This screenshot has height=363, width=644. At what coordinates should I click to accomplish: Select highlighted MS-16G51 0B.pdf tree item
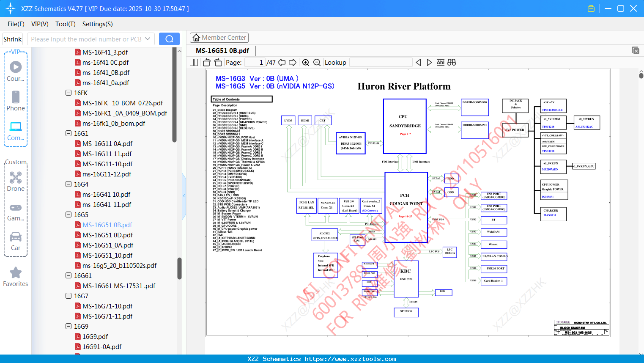coord(107,225)
